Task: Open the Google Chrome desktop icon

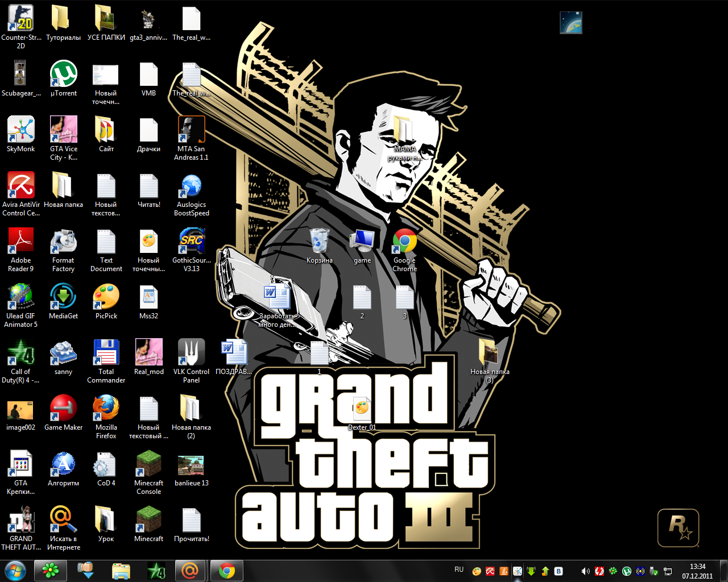Action: (x=404, y=242)
